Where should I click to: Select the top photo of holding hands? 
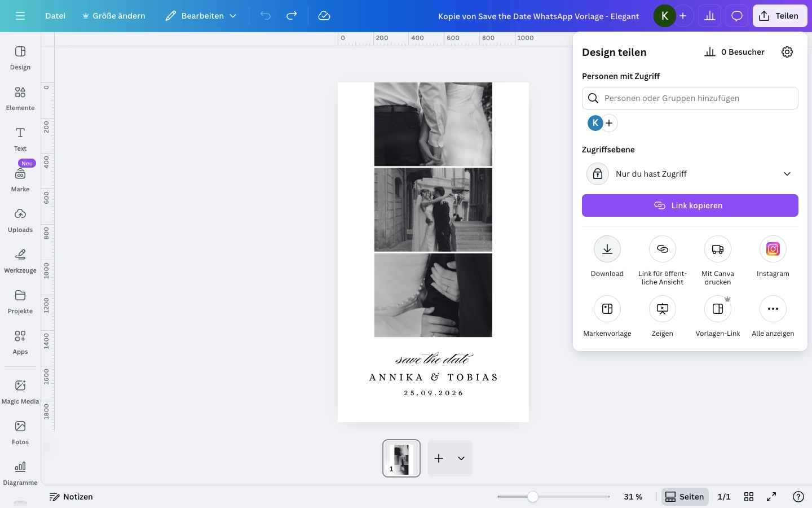tap(433, 124)
